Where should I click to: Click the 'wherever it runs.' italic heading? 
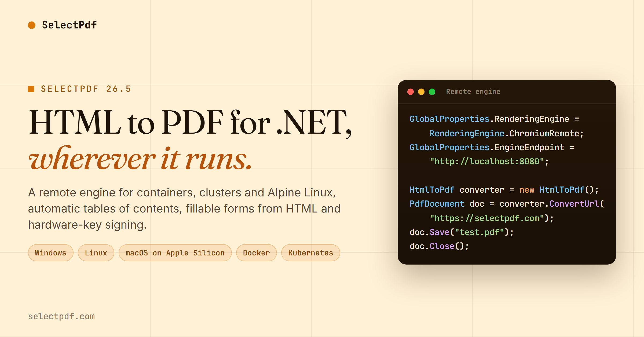(x=140, y=158)
